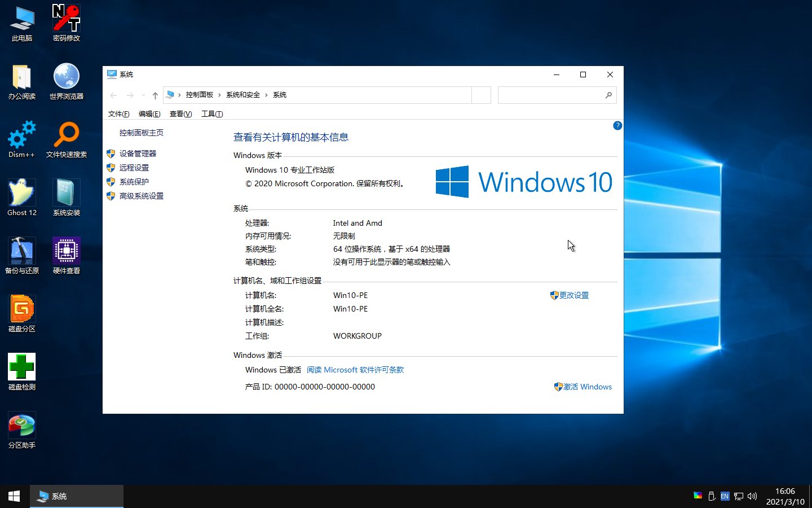The height and width of the screenshot is (508, 812).
Task: Minimize the 系统 window
Action: click(x=557, y=75)
